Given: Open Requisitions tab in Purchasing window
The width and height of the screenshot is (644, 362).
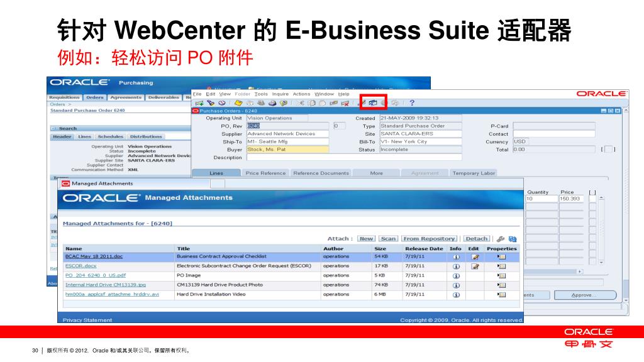Looking at the screenshot, I should point(65,97).
